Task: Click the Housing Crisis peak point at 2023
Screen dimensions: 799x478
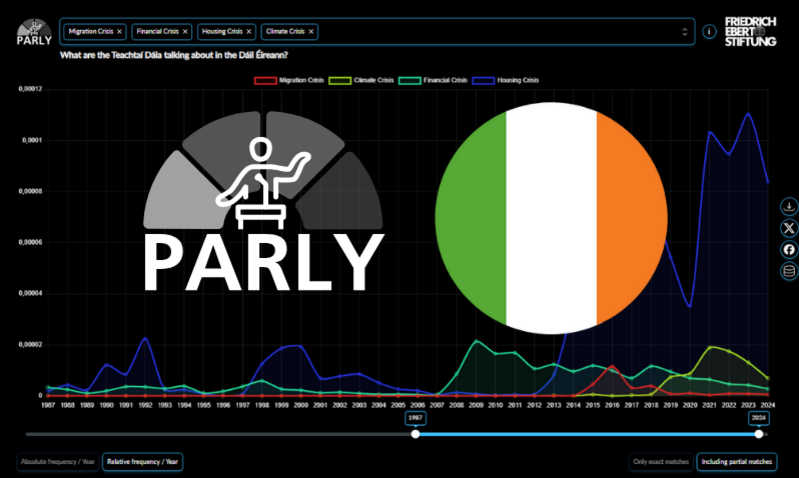Action: 749,113
